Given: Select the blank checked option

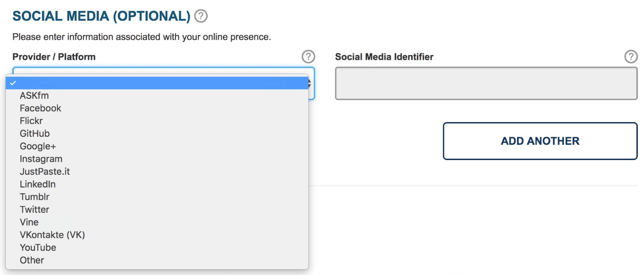Looking at the screenshot, I should click(x=157, y=83).
